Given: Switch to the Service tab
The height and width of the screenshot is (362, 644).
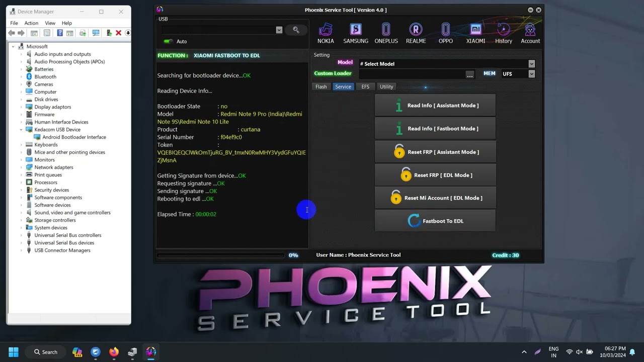Looking at the screenshot, I should [x=343, y=86].
